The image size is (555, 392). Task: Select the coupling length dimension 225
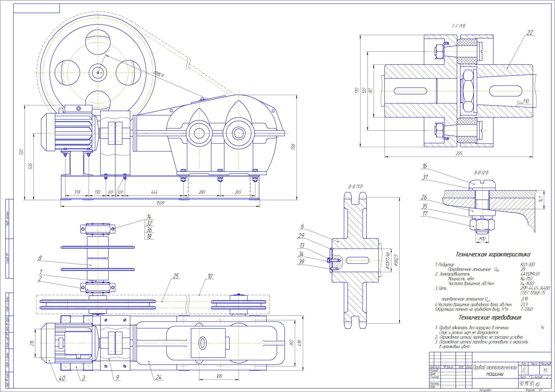pos(459,153)
